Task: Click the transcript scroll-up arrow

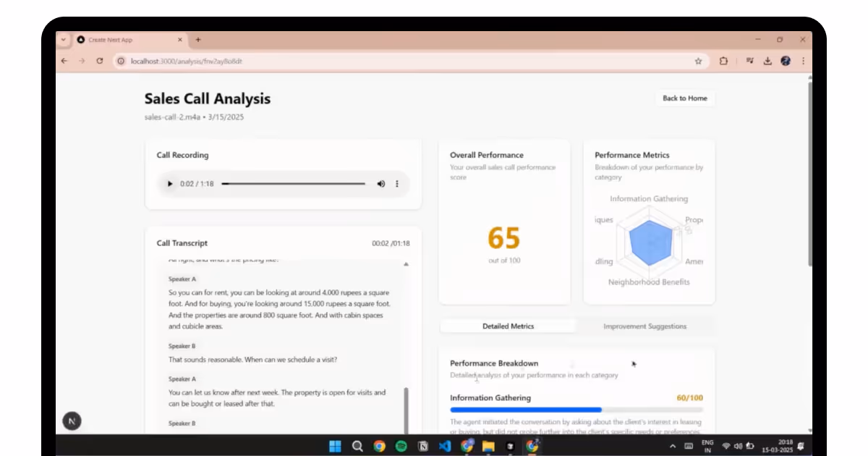Action: (x=406, y=264)
